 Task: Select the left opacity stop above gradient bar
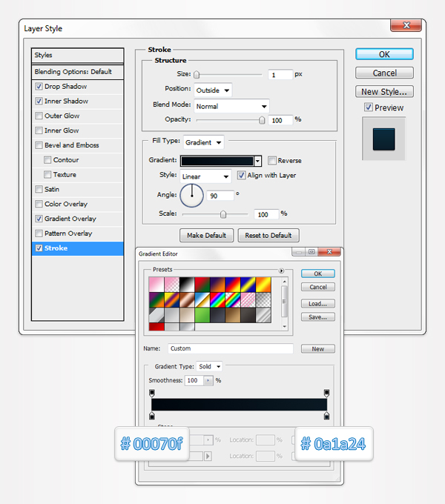coord(152,393)
